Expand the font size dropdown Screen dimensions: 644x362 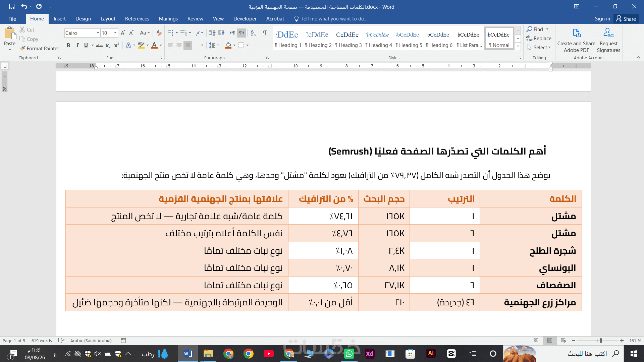coord(115,33)
